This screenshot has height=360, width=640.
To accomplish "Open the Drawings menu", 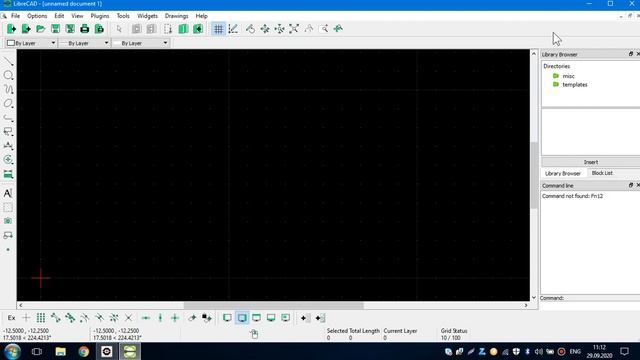I will point(176,16).
